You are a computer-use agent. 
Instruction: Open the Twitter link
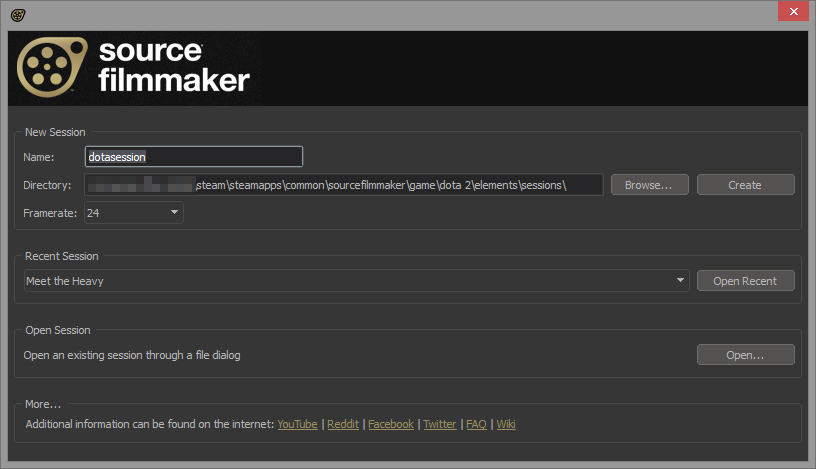coord(440,424)
